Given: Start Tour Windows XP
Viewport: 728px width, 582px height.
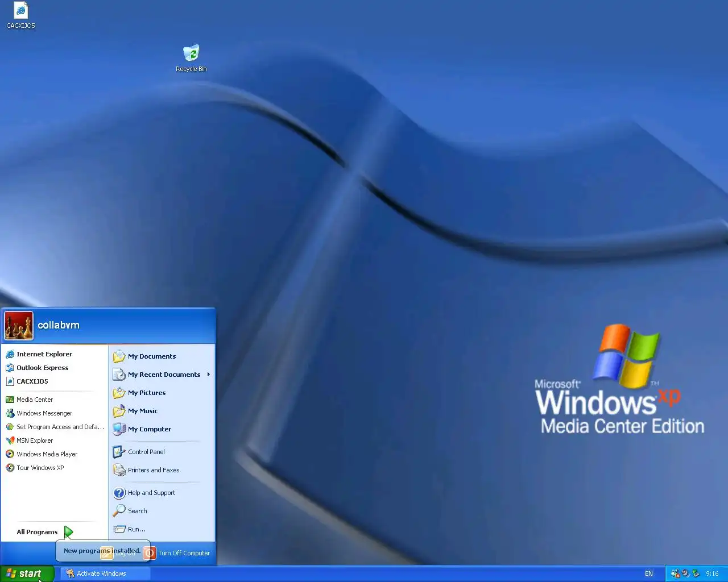Looking at the screenshot, I should click(55, 468).
